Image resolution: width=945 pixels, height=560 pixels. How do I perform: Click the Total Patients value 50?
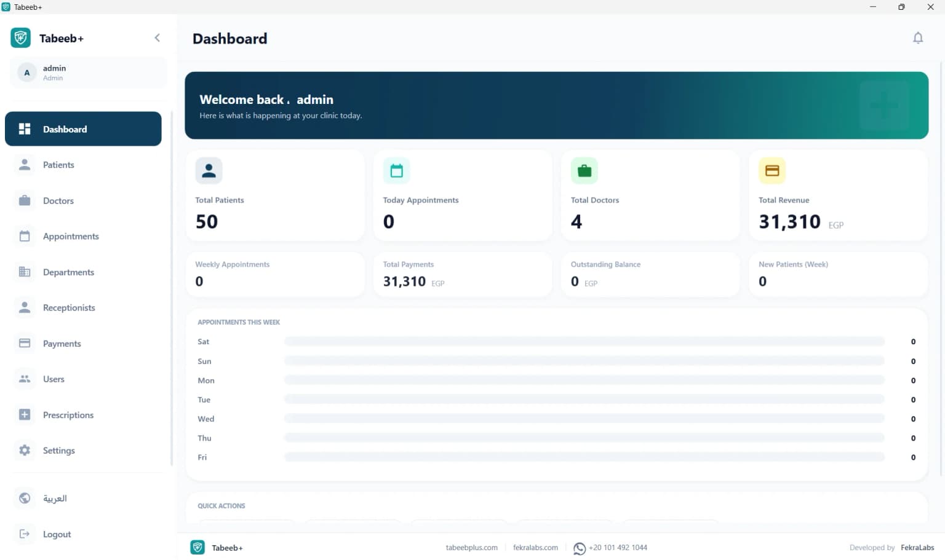[207, 221]
